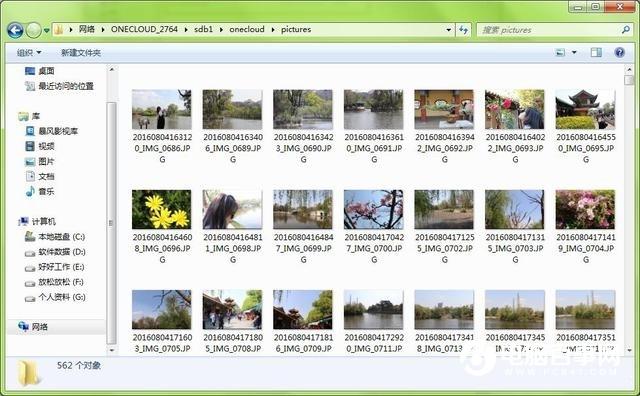Select yellow flowers thumbnail IMG_0696.JPG
The image size is (640, 396).
162,209
